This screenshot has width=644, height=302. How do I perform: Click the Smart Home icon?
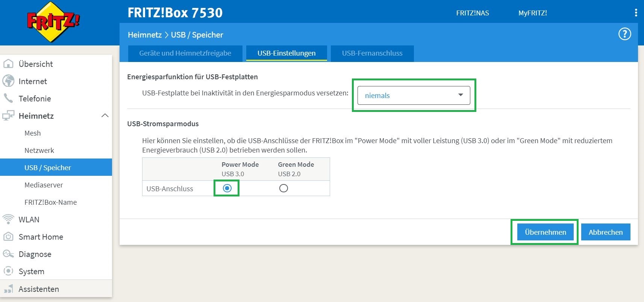tap(8, 237)
